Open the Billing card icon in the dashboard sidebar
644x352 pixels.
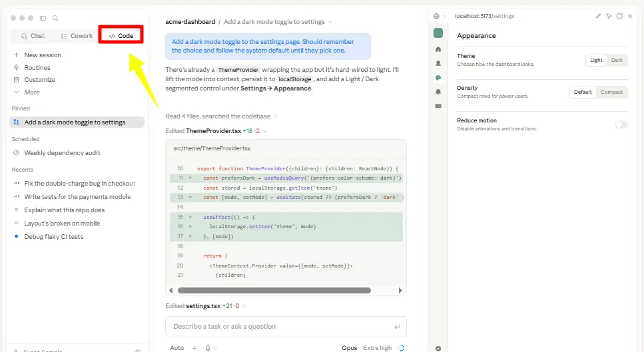click(x=438, y=106)
